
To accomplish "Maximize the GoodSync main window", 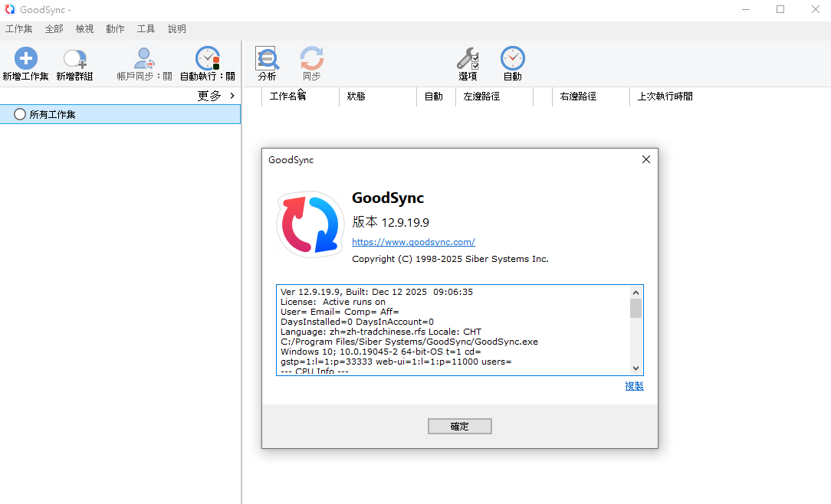I will pos(780,9).
